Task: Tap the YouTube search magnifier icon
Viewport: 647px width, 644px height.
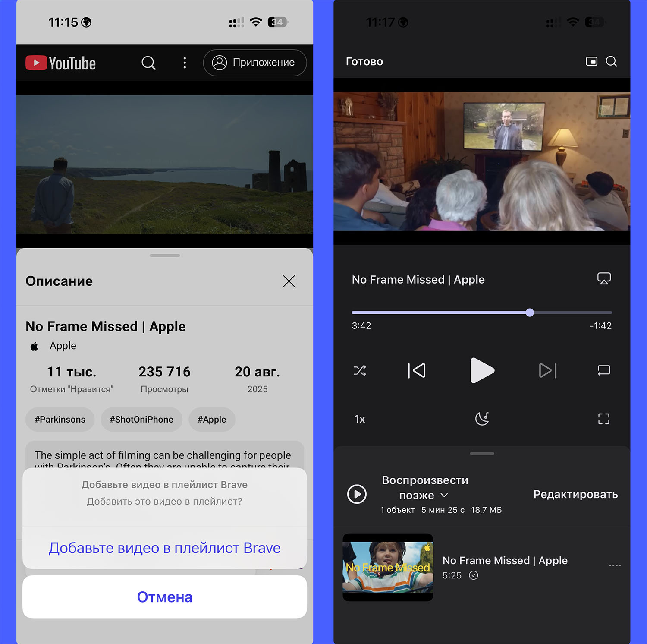Action: coord(148,63)
